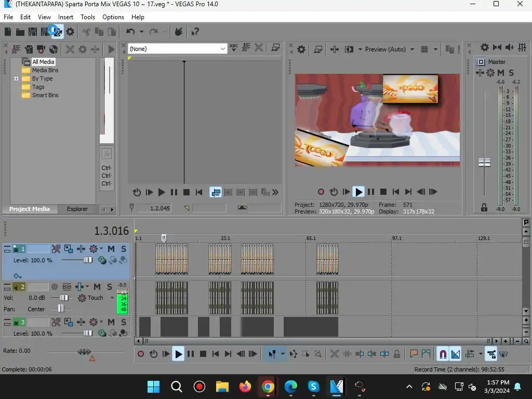Click the Lock event padlock icon
The width and height of the screenshot is (532, 399).
tap(396, 354)
